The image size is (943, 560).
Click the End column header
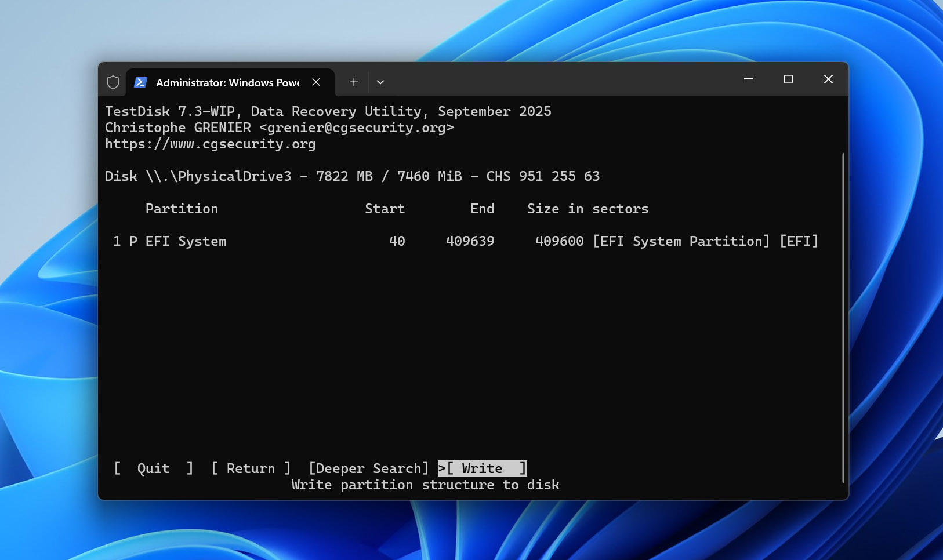click(483, 209)
